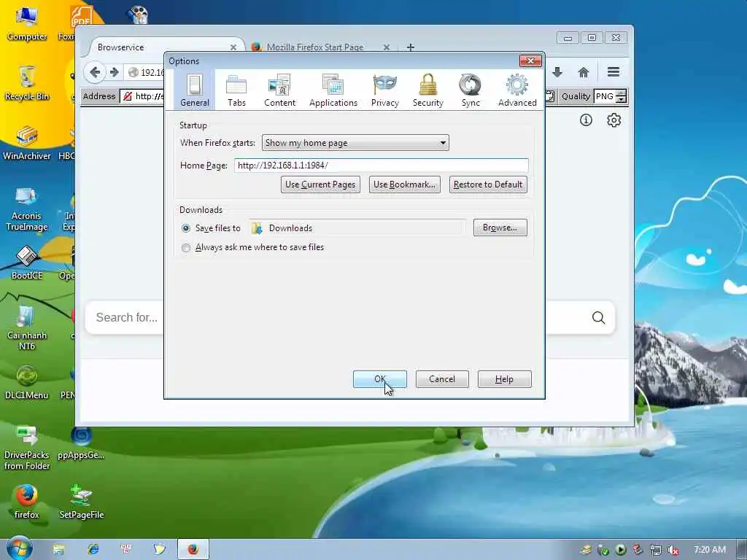This screenshot has width=747, height=560.
Task: Click the network tray icon
Action: pos(656,550)
